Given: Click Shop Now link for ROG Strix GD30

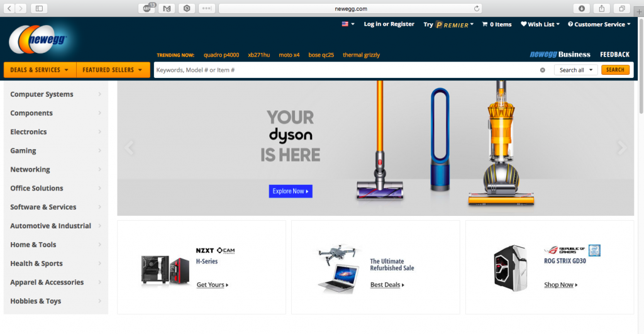Looking at the screenshot, I should tap(560, 285).
